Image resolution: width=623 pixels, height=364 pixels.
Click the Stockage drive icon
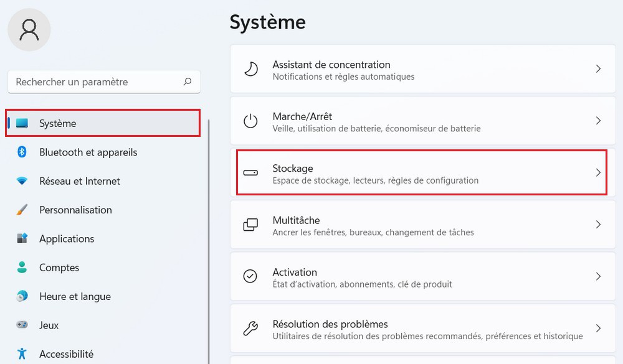250,172
